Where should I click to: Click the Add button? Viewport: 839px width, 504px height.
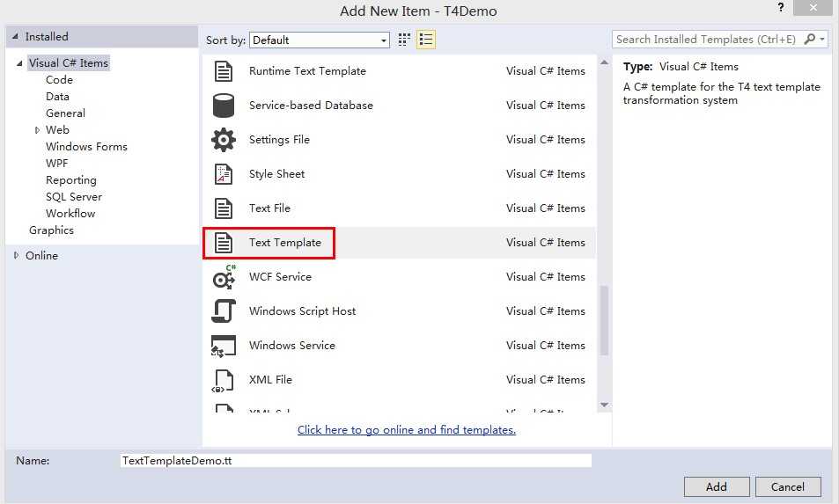click(x=717, y=487)
